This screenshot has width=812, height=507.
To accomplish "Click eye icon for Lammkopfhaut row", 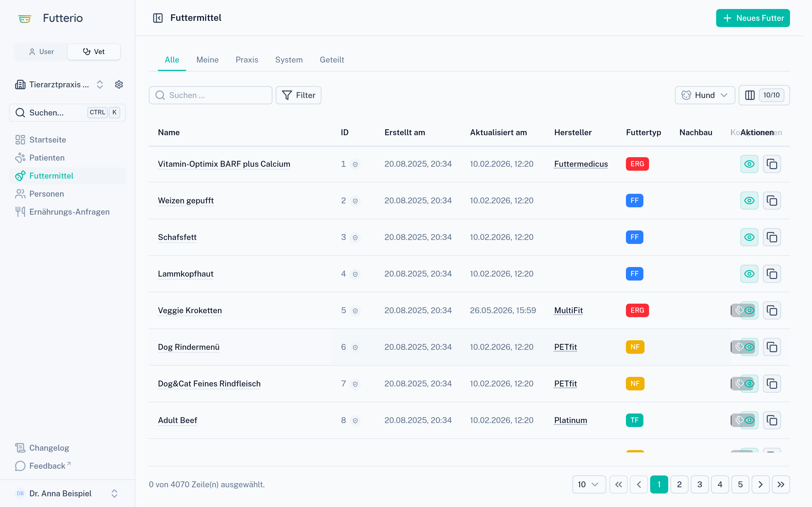I will click(x=749, y=273).
